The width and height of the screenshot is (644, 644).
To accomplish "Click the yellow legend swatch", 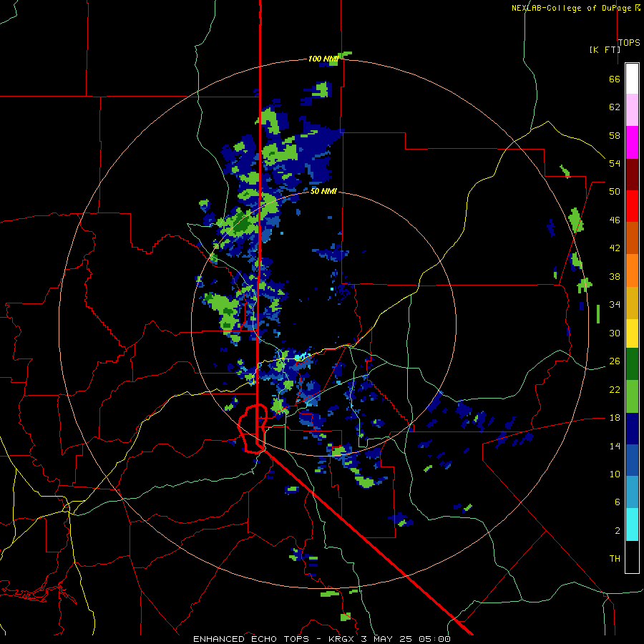I will click(632, 333).
